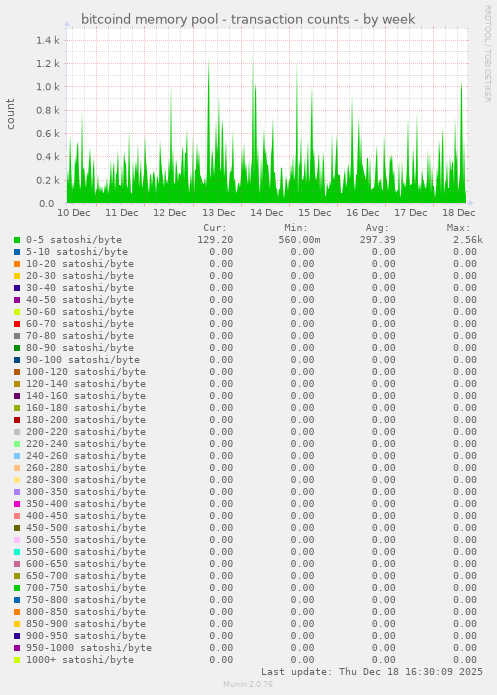497x695 pixels.
Task: Click the 'count' y-axis title
Action: (11, 114)
